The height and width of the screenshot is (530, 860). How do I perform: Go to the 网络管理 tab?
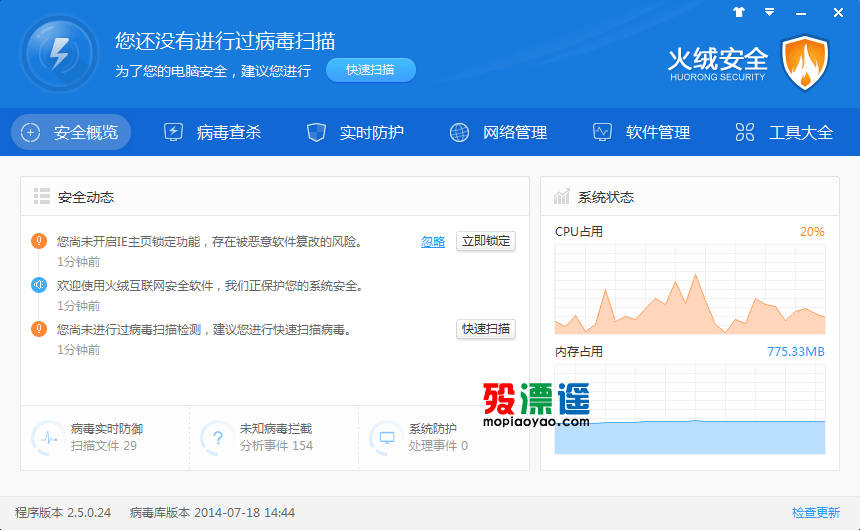499,132
